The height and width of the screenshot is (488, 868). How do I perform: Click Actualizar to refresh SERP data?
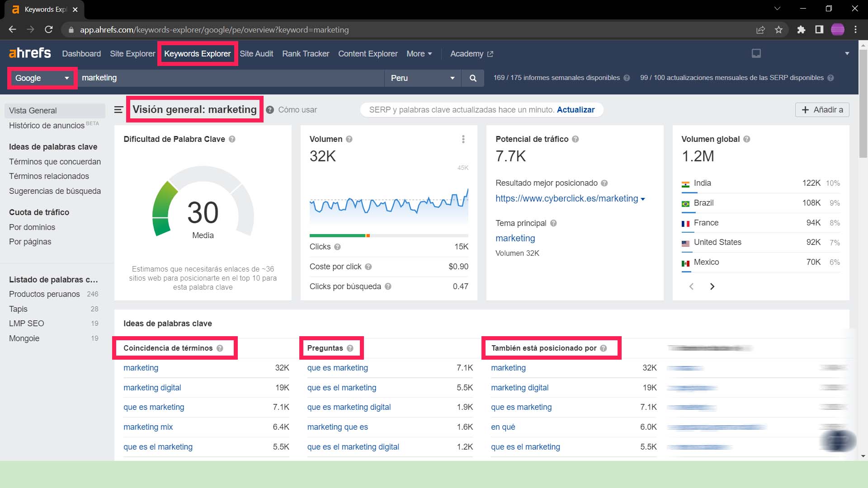576,110
